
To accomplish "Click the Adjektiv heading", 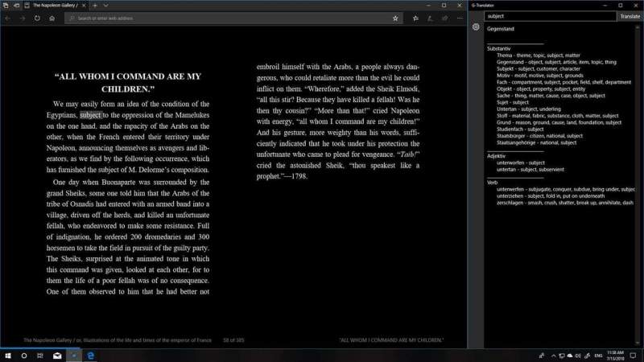I will click(496, 156).
